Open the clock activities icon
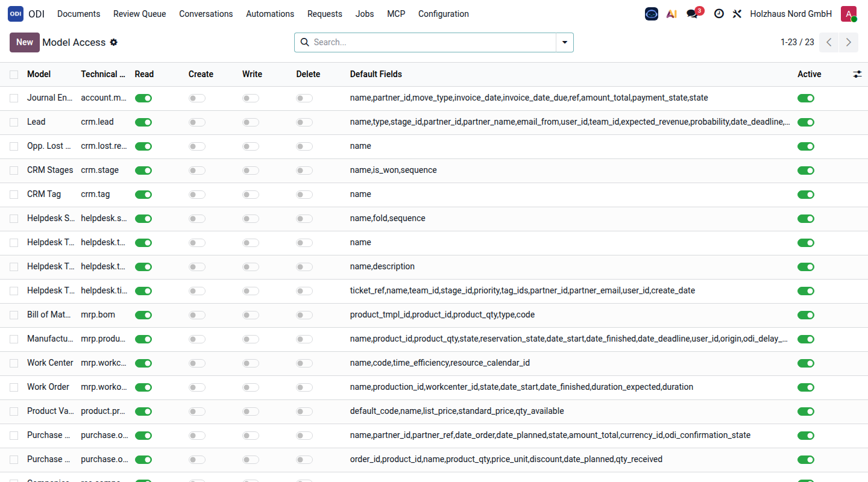The height and width of the screenshot is (482, 868). pos(719,14)
